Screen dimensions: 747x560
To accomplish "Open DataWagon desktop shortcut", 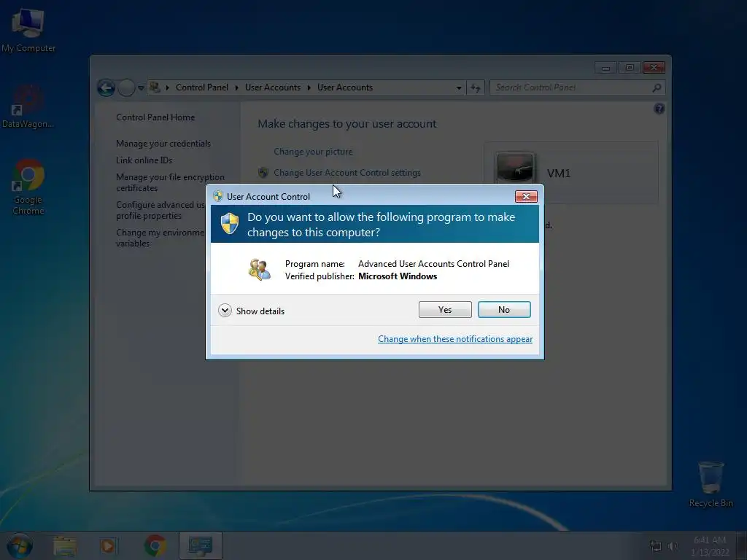I will click(x=28, y=107).
